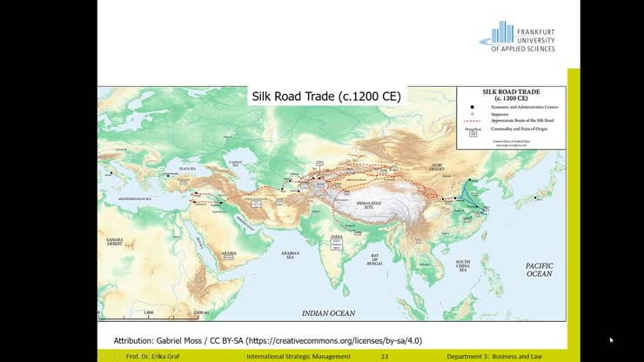Click the stopovers circle legend symbol
The height and width of the screenshot is (362, 644).
[x=471, y=113]
